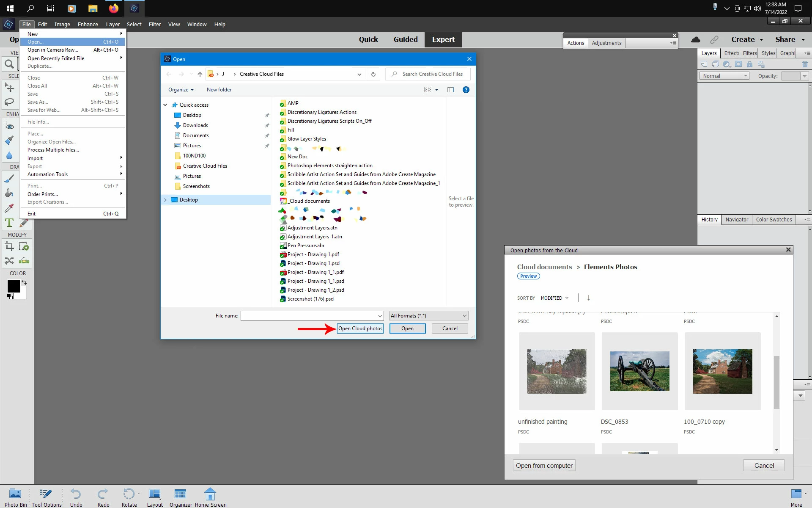The width and height of the screenshot is (812, 508).
Task: Click the lock layer icon in Layers panel
Action: pos(749,64)
